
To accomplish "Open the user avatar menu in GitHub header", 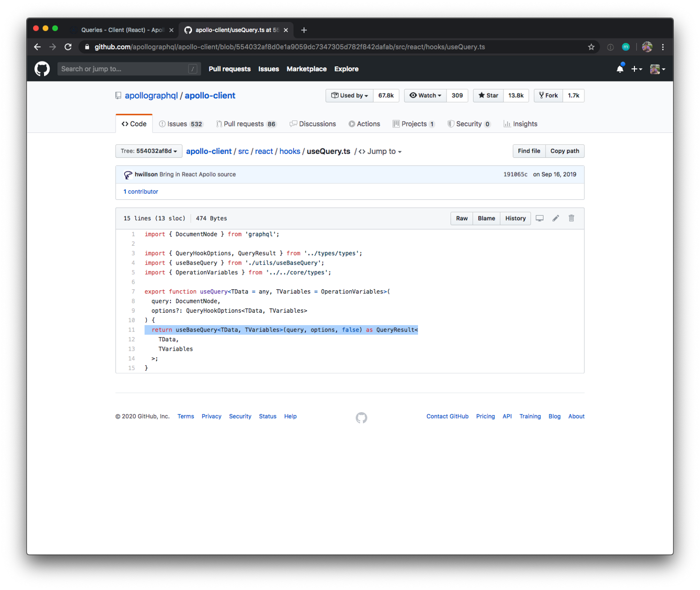I will click(657, 69).
